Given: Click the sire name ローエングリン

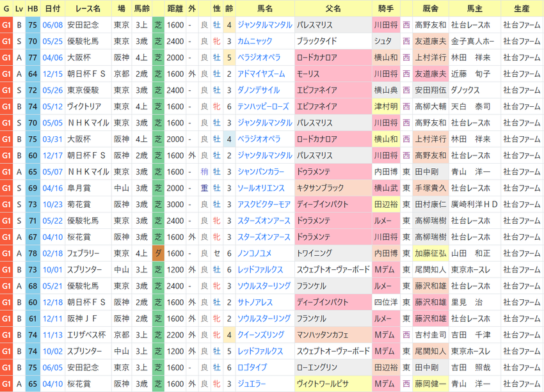Looking at the screenshot, I should [x=317, y=368].
